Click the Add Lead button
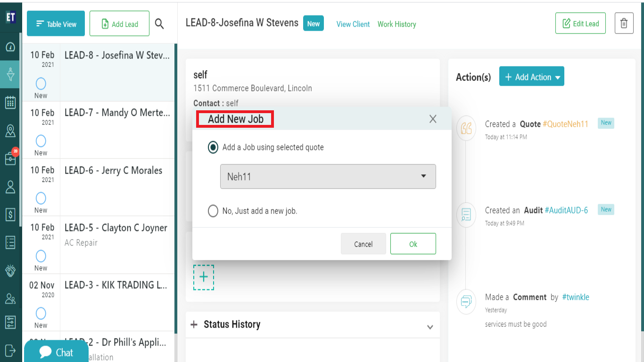 tap(120, 24)
